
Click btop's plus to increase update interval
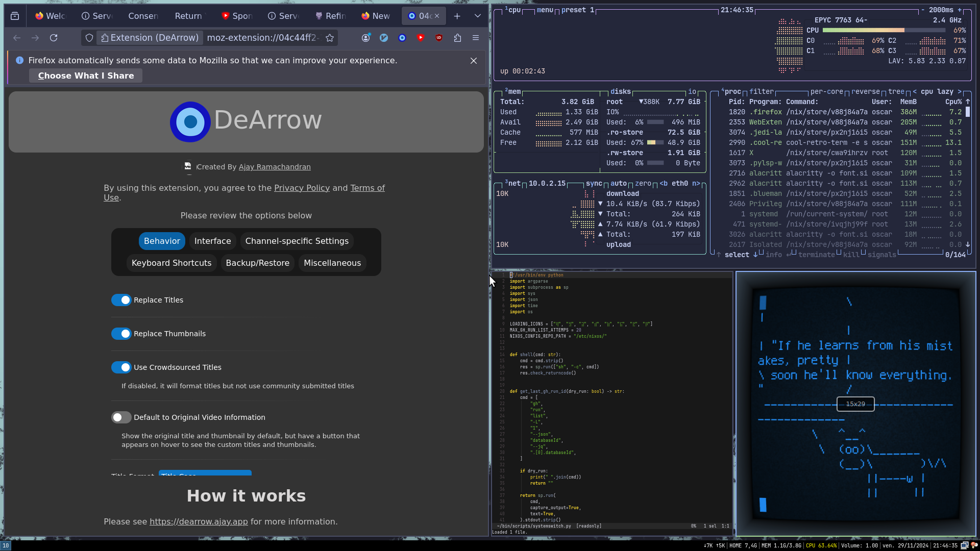[x=960, y=10]
